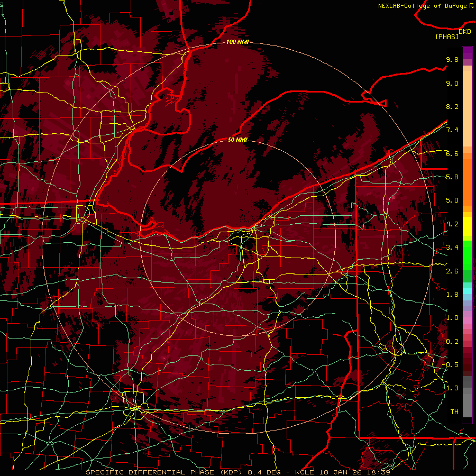Pick the cyan swatch in the color scale
Viewport: 476px width, 476px height.
[467, 291]
